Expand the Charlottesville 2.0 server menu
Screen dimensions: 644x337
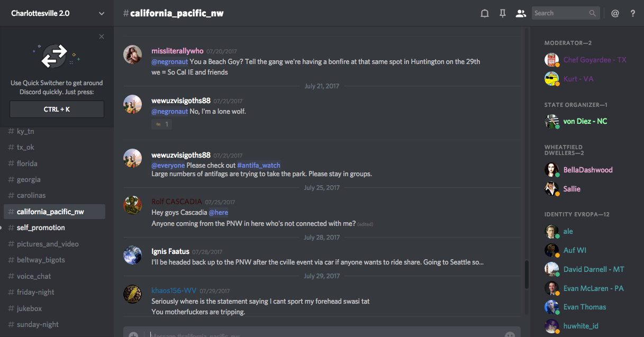tap(102, 13)
